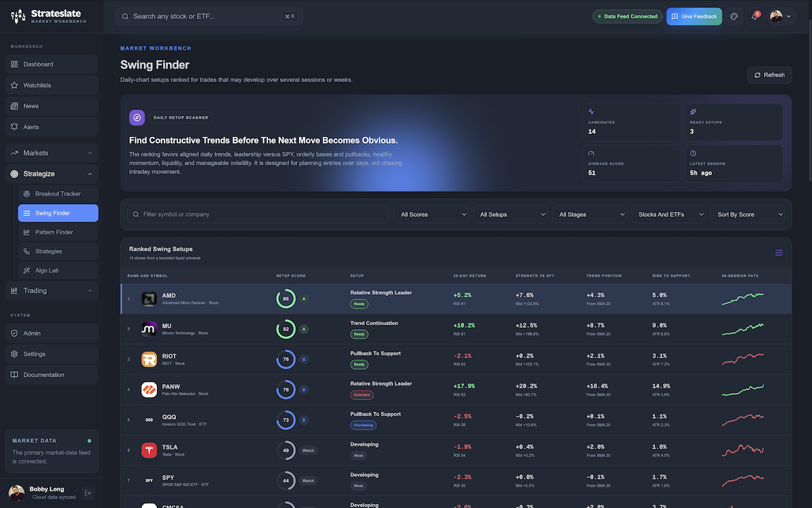
Task: Click the Palo Alto PANW logo icon
Action: tap(149, 390)
